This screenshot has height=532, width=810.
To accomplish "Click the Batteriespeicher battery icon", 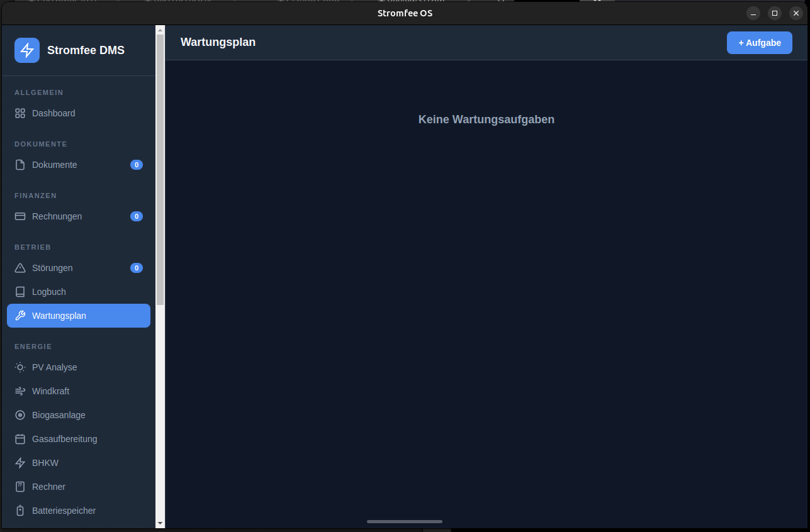I will click(x=20, y=511).
